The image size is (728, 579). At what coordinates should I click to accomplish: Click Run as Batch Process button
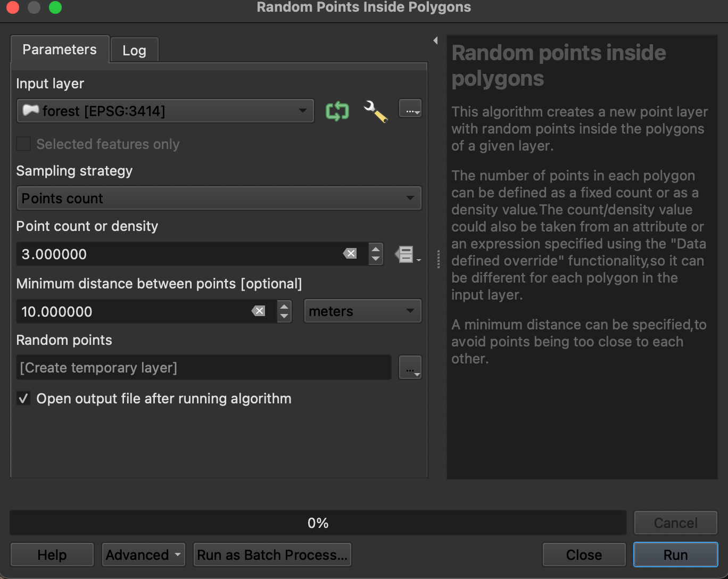[x=272, y=555]
